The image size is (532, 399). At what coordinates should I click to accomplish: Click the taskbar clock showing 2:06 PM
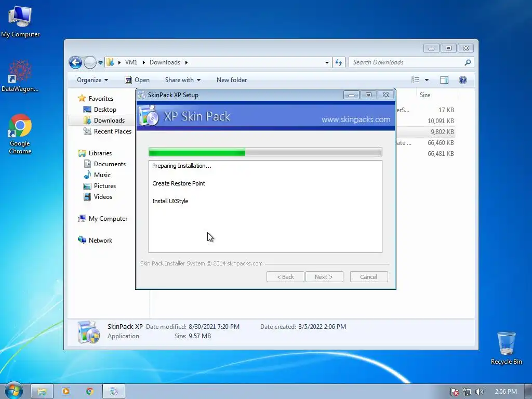click(x=506, y=392)
